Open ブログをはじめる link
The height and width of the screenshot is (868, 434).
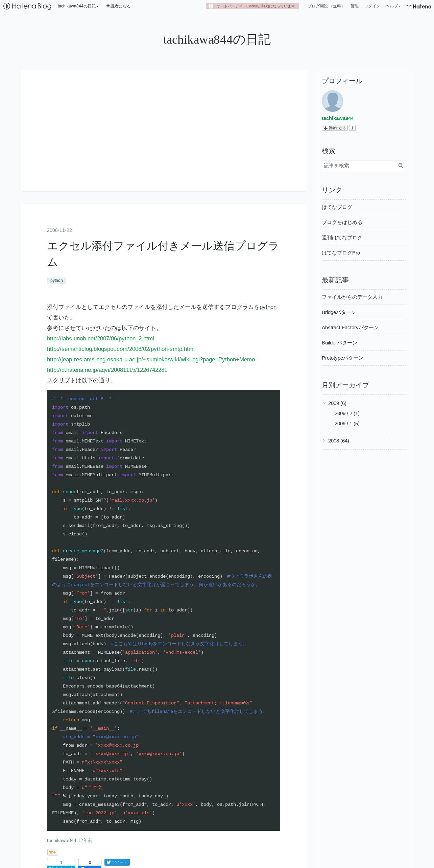click(x=342, y=222)
